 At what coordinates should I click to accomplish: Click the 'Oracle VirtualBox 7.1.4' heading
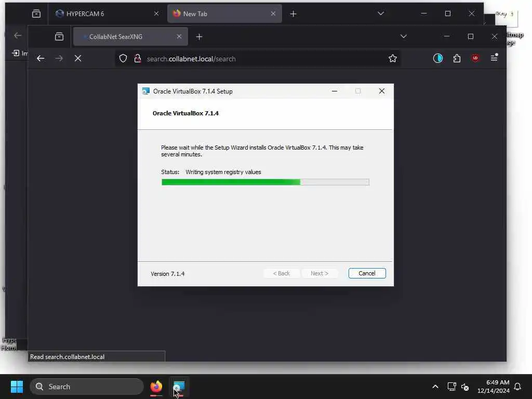click(185, 113)
